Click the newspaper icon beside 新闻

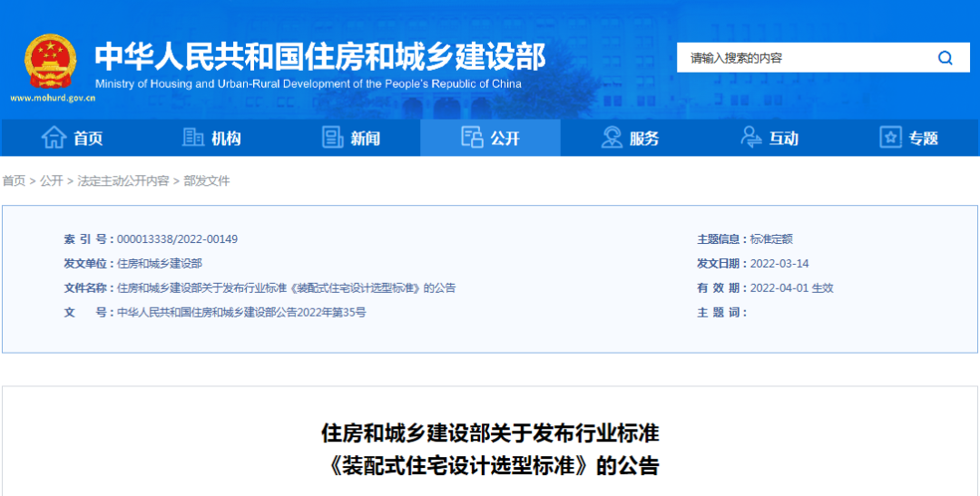click(x=332, y=138)
